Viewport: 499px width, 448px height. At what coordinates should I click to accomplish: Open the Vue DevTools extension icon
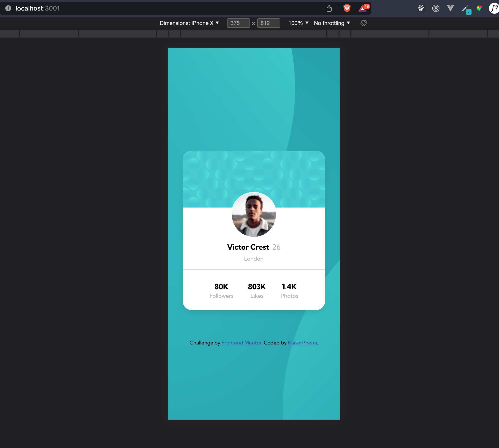pyautogui.click(x=450, y=8)
